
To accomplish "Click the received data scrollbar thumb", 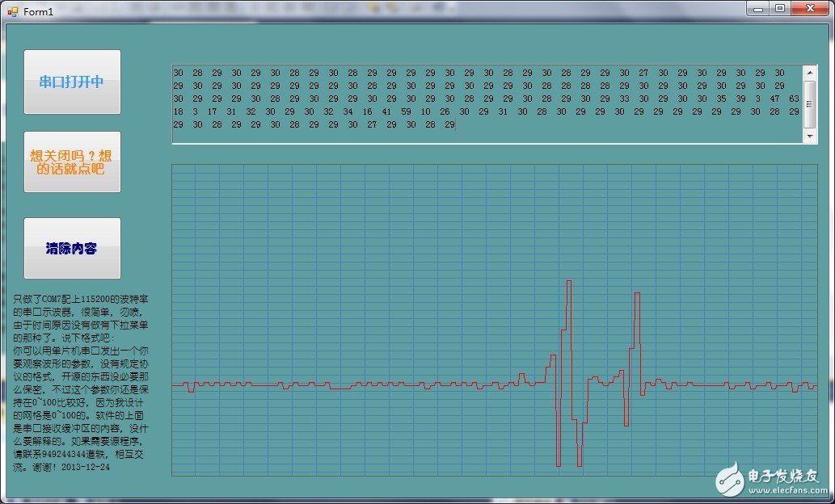I will [810, 103].
